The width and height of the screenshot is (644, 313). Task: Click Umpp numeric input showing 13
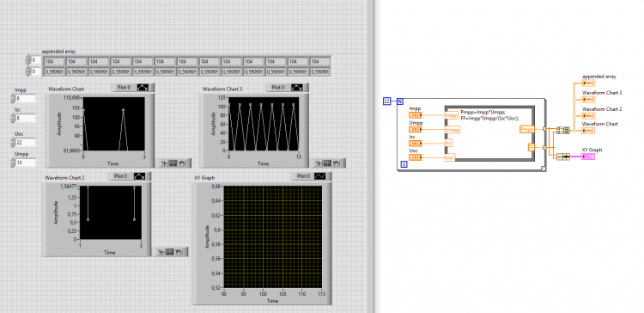pyautogui.click(x=26, y=163)
